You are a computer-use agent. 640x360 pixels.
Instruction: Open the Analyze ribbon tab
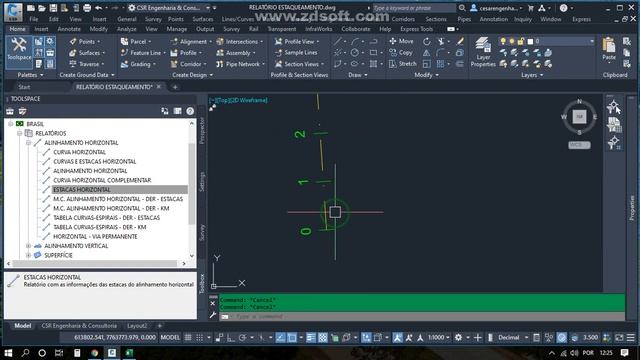(127, 29)
